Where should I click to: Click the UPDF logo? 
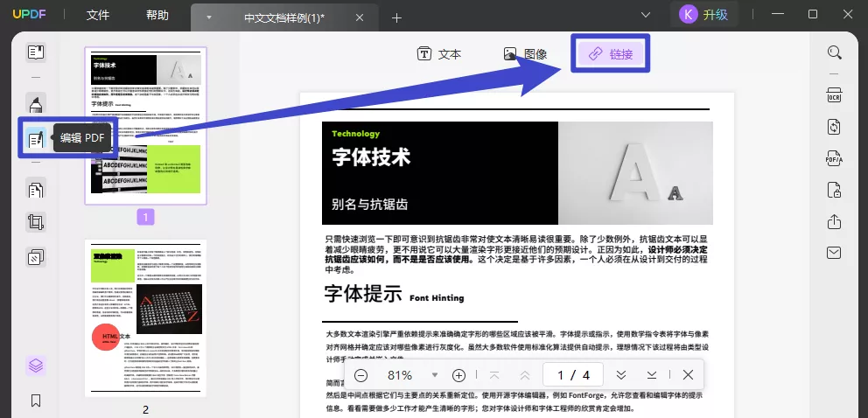[x=30, y=15]
